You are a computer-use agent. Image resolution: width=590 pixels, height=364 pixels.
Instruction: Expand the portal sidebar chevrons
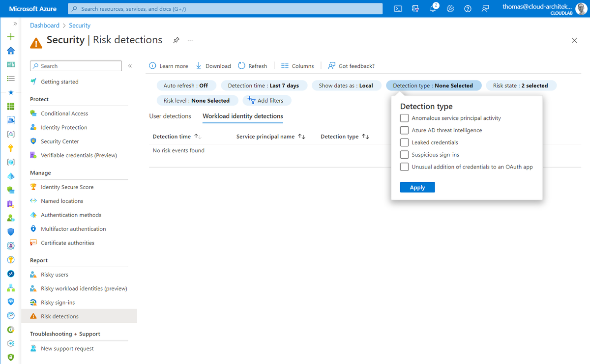click(15, 24)
